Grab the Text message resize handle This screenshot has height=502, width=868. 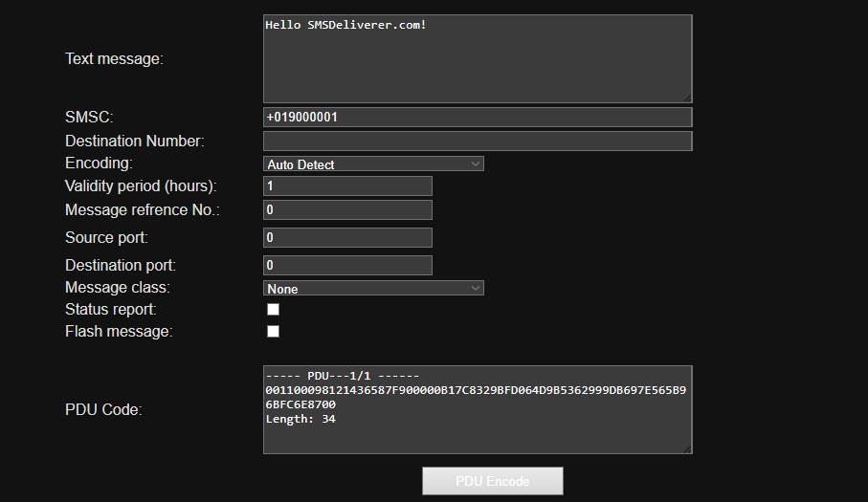pos(687,98)
